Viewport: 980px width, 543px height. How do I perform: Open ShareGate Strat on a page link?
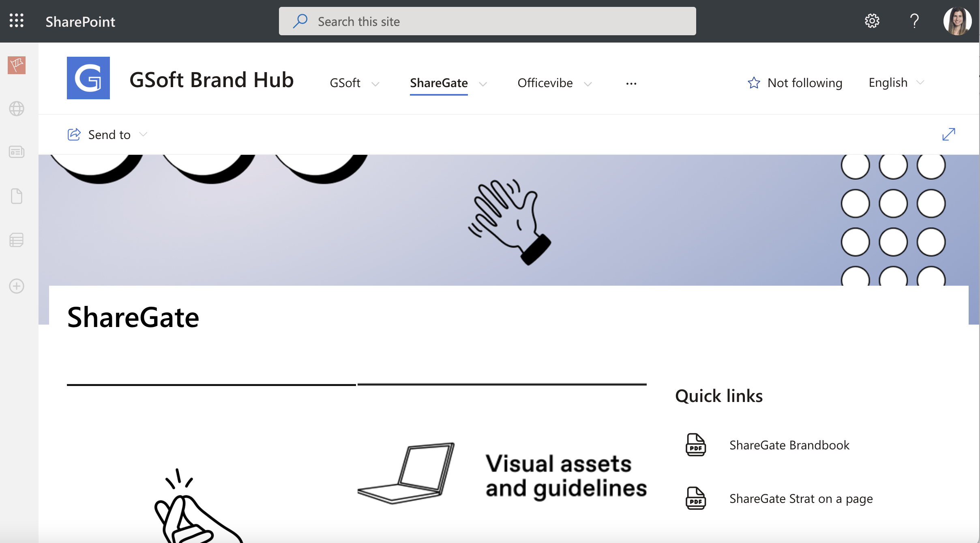coord(801,498)
